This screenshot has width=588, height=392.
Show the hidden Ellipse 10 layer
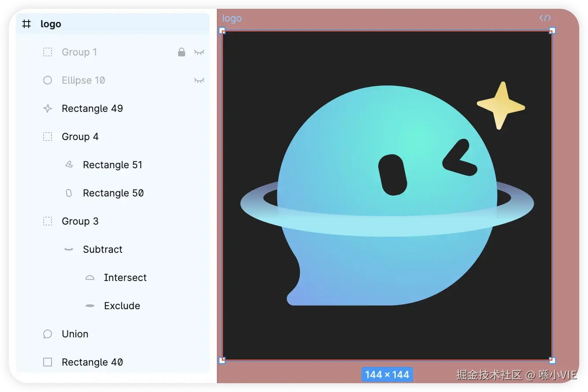click(x=200, y=80)
